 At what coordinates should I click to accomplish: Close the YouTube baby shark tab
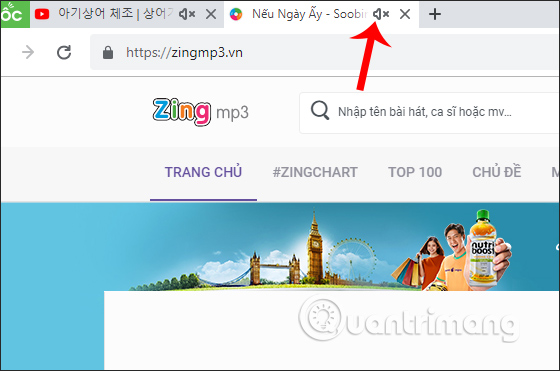click(211, 14)
